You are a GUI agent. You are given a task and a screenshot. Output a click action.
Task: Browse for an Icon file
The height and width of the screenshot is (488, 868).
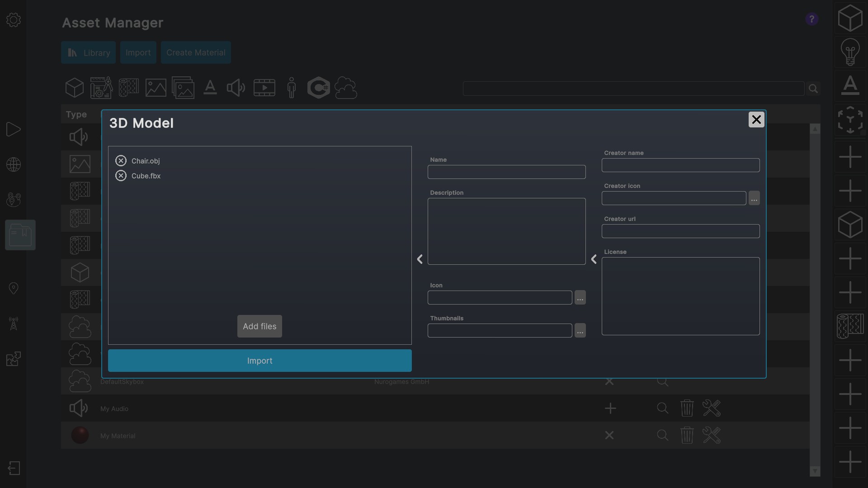tap(580, 297)
